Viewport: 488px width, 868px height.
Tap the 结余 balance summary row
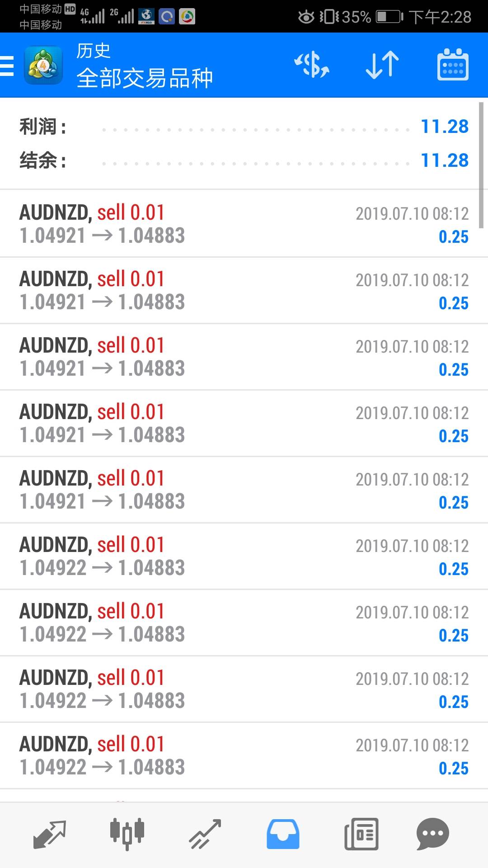[x=244, y=160]
